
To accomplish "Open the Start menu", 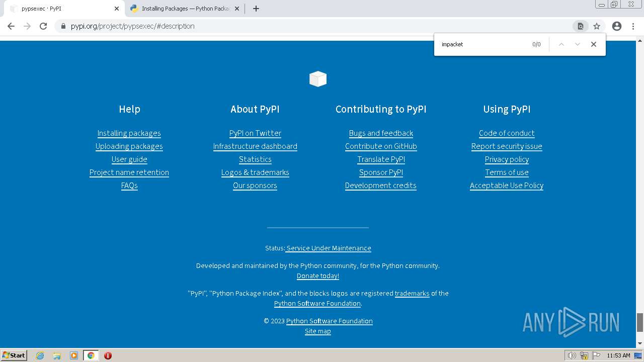I will (14, 355).
